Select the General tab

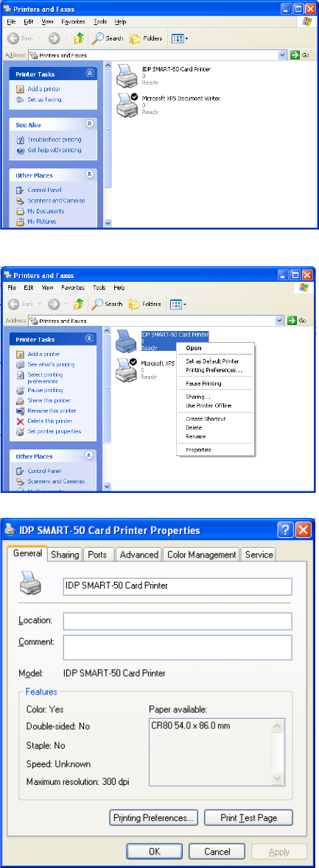click(28, 553)
